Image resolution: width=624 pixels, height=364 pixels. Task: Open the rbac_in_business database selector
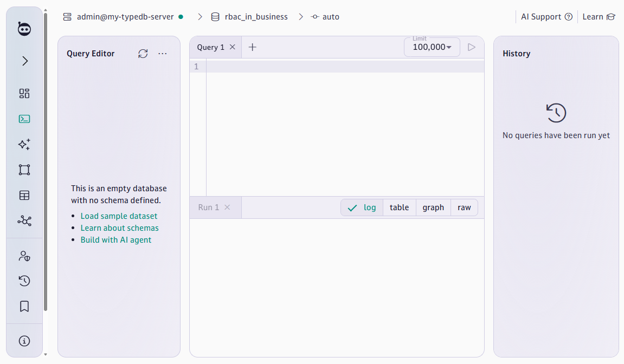click(256, 17)
